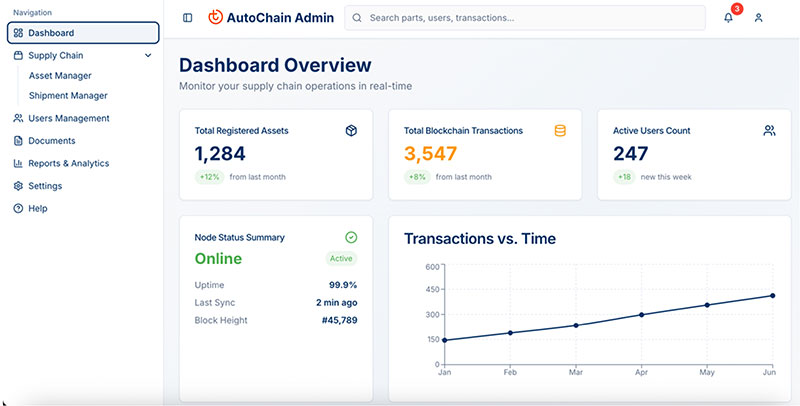Click the search parts, users, transactions field
This screenshot has height=406, width=800.
530,18
